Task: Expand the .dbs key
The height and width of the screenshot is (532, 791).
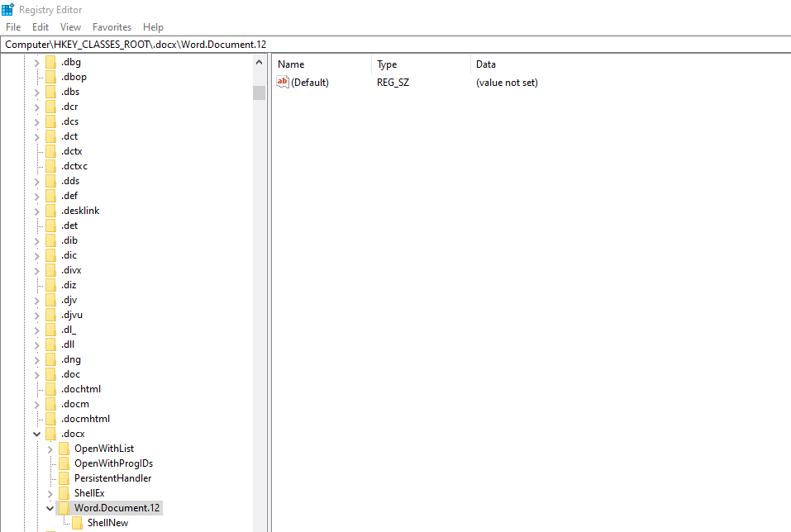Action: tap(37, 93)
